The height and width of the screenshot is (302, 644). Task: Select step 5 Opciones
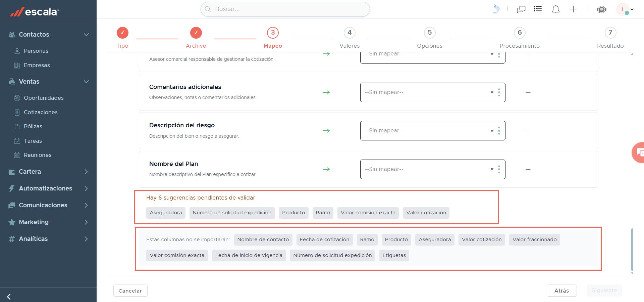click(x=430, y=33)
